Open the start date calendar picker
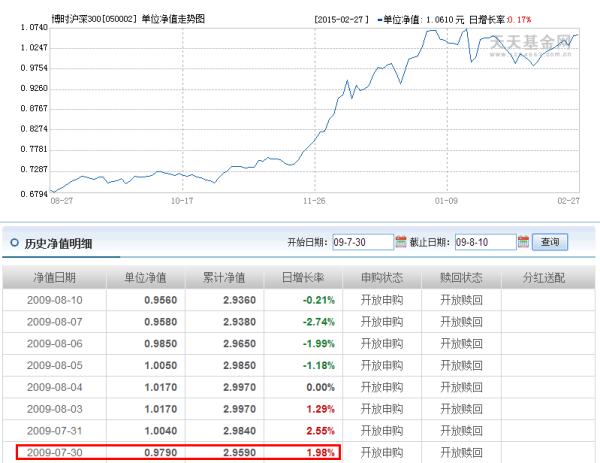 click(401, 242)
